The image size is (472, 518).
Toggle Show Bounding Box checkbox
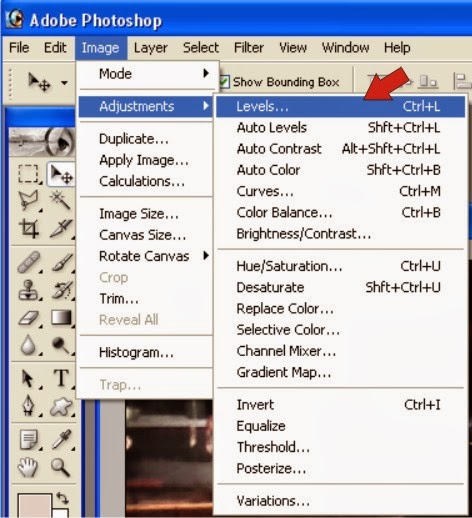click(224, 82)
